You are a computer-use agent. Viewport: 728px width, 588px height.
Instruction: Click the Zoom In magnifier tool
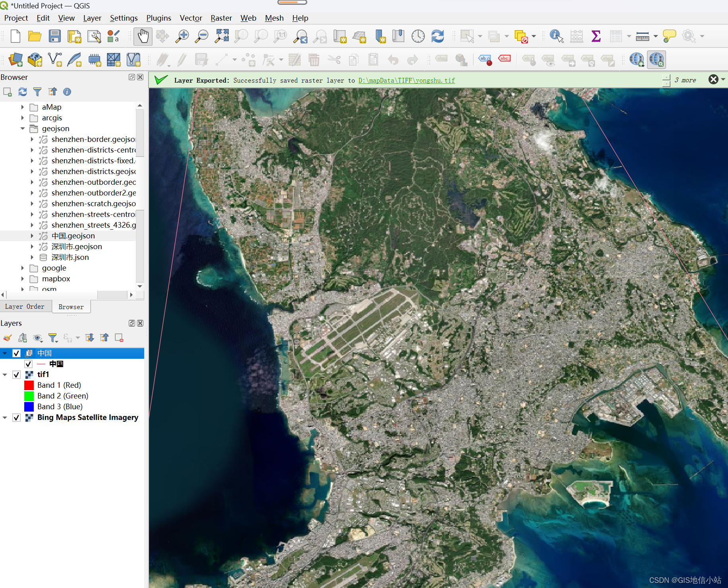click(182, 37)
